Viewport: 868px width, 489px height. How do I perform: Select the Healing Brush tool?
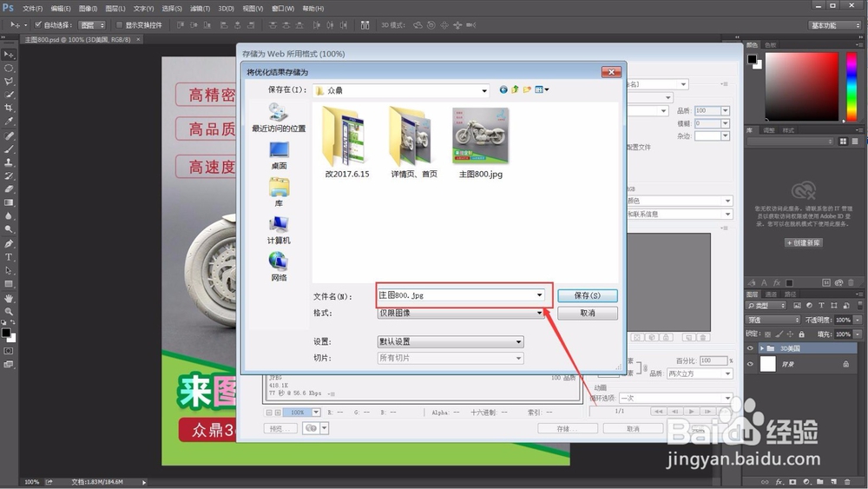click(9, 135)
